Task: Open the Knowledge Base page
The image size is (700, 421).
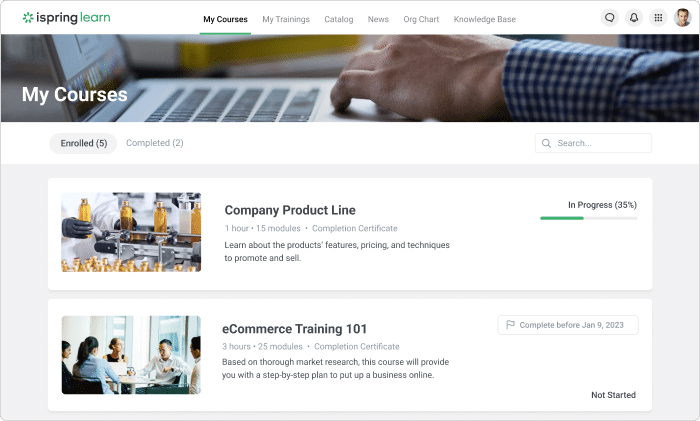Action: 484,19
